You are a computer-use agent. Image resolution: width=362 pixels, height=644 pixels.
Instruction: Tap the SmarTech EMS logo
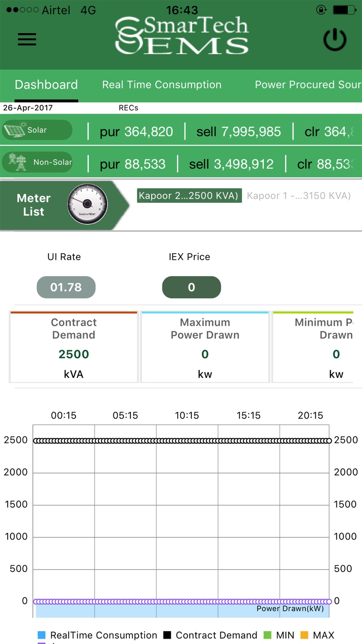pos(182,35)
